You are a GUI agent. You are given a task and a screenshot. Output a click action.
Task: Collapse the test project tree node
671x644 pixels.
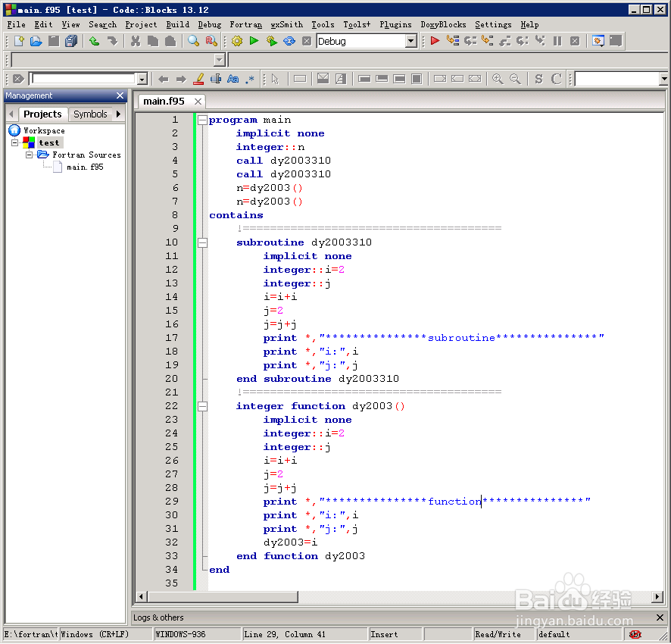tap(14, 142)
